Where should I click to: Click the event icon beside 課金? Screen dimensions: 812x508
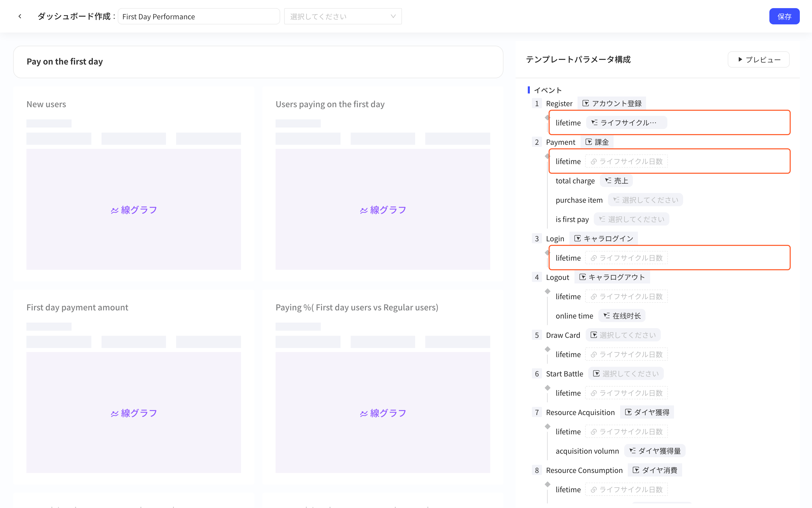pos(588,142)
